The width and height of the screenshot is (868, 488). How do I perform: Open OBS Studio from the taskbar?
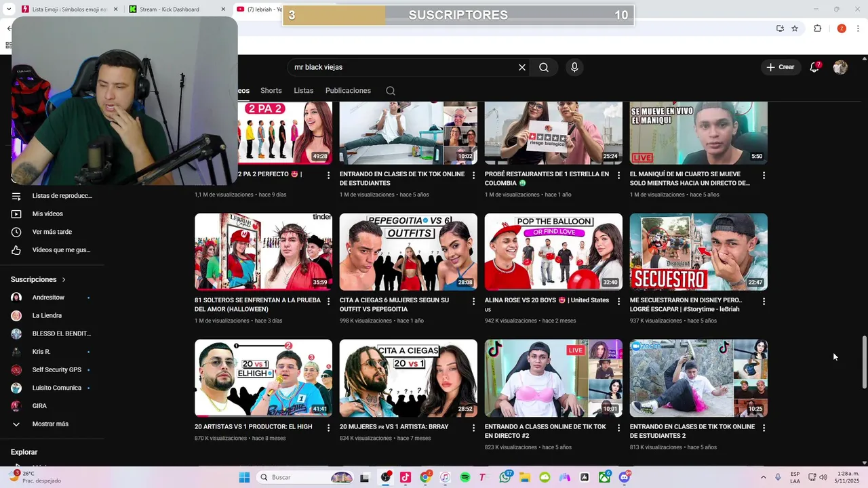[x=386, y=477]
